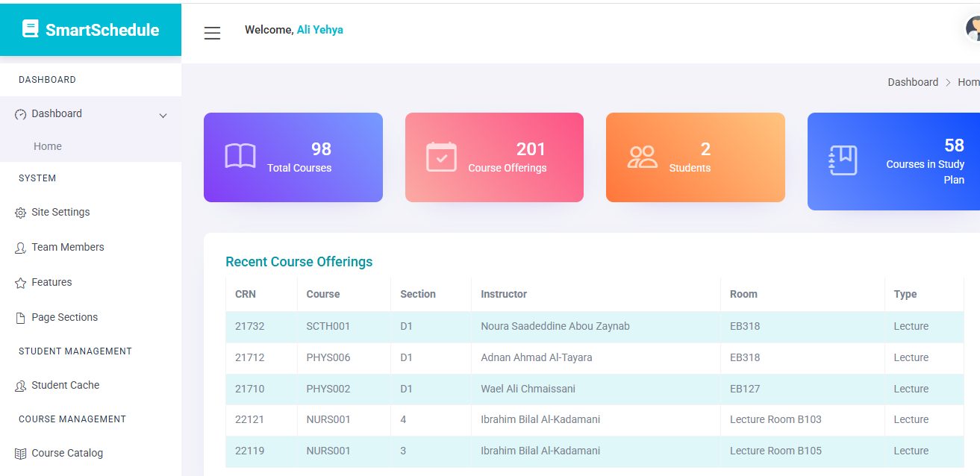Click the Ali Yehya username link
Image resolution: width=980 pixels, height=476 pixels.
[319, 30]
